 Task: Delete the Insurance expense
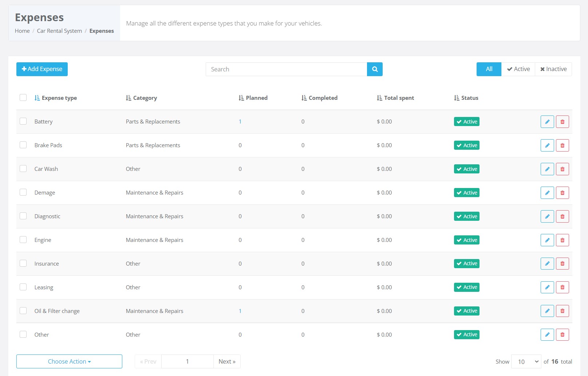[563, 264]
